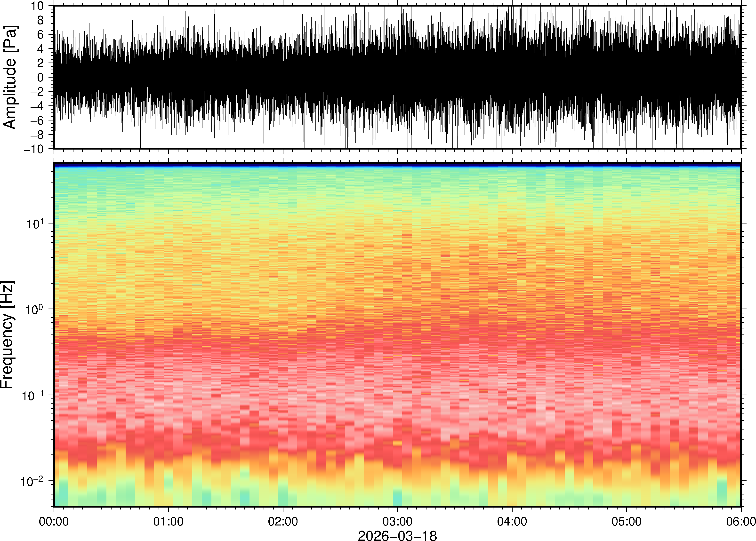Click the 10¹ frequency tick label
The image size is (756, 541).
(35, 223)
